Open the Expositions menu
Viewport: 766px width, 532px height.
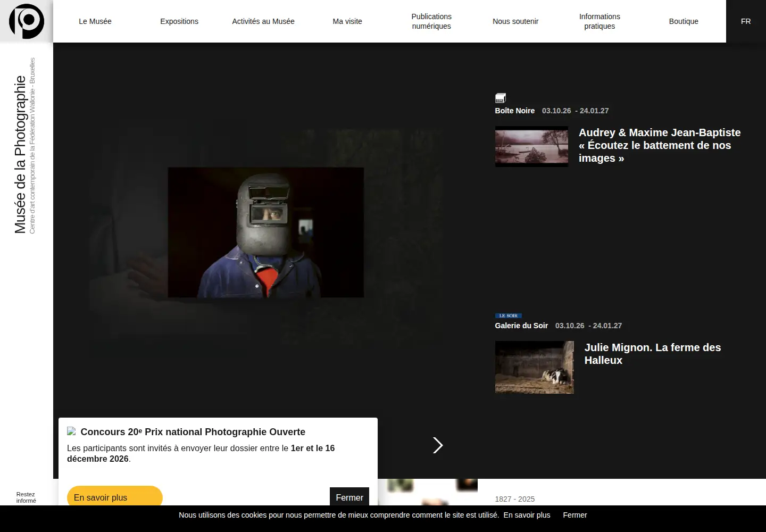[179, 21]
